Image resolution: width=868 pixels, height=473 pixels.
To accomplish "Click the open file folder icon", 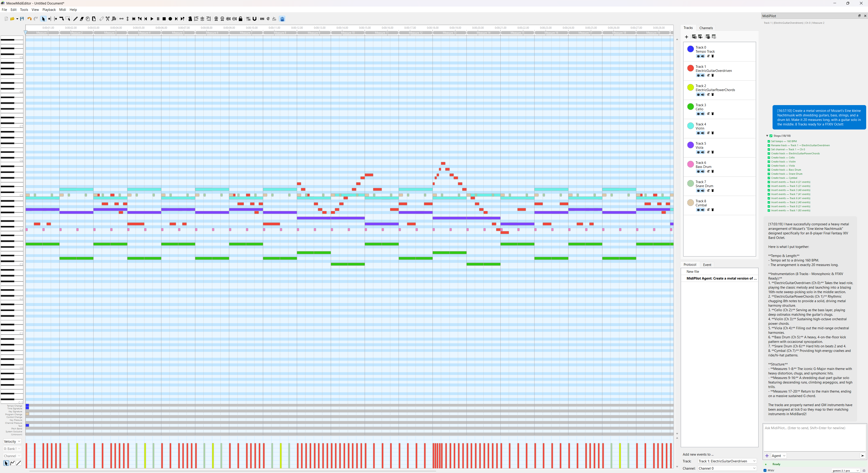I will 12,19.
